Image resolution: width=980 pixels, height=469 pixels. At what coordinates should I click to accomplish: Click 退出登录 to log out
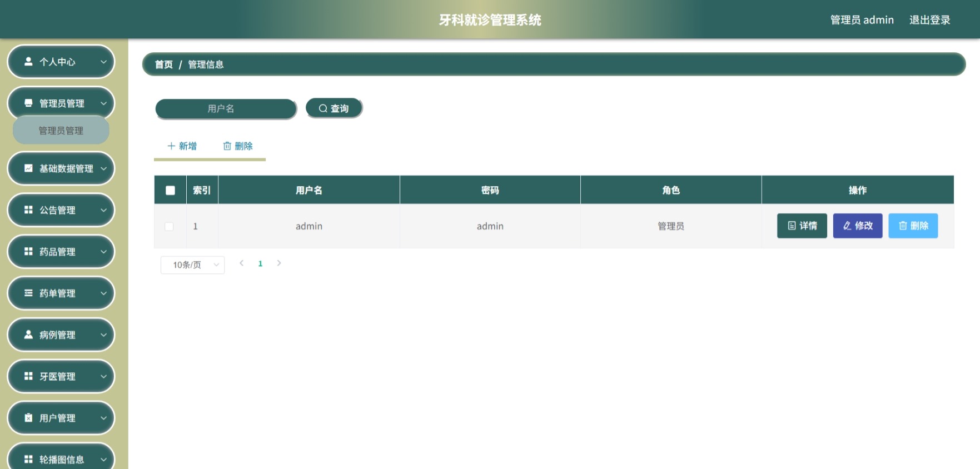click(930, 20)
